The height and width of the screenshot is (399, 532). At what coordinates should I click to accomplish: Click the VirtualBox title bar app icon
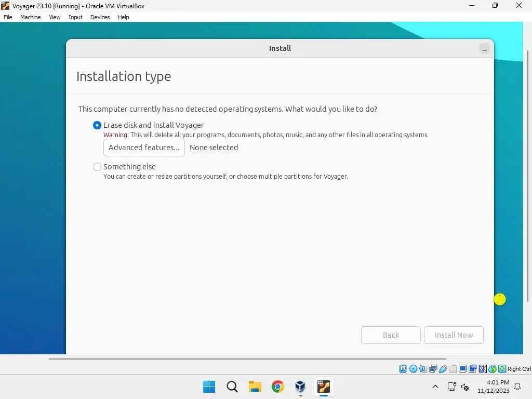[x=5, y=5]
